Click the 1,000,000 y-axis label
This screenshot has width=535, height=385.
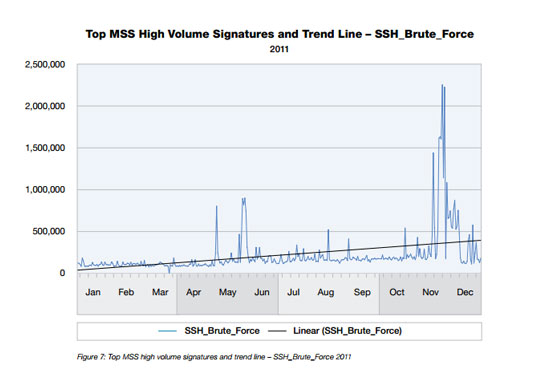(45, 189)
